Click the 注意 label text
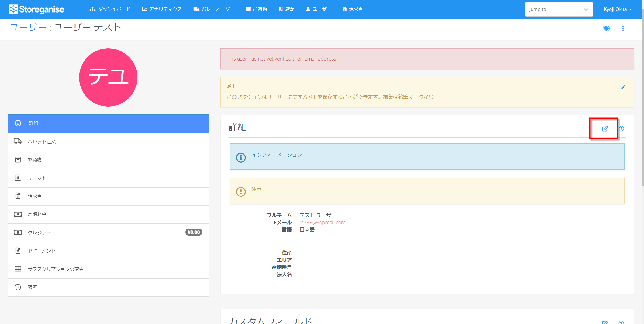644x324 pixels. coord(256,189)
